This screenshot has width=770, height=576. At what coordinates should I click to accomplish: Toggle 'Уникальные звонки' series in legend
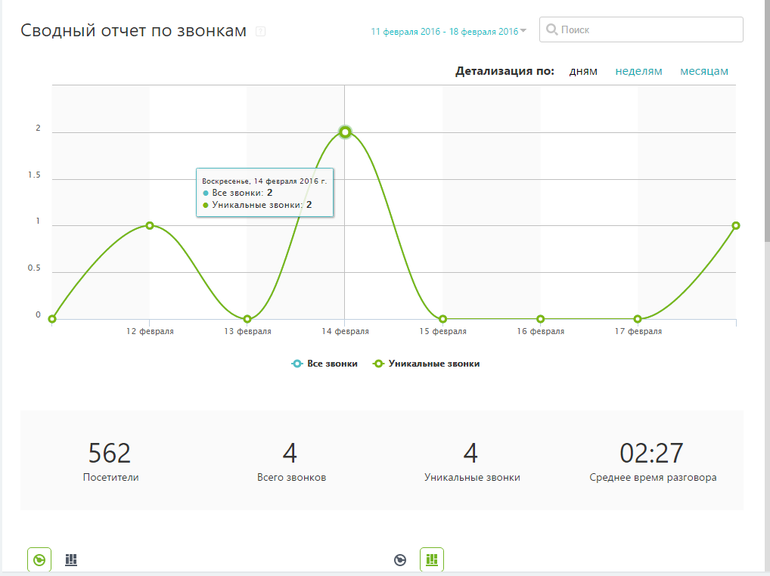coord(426,364)
